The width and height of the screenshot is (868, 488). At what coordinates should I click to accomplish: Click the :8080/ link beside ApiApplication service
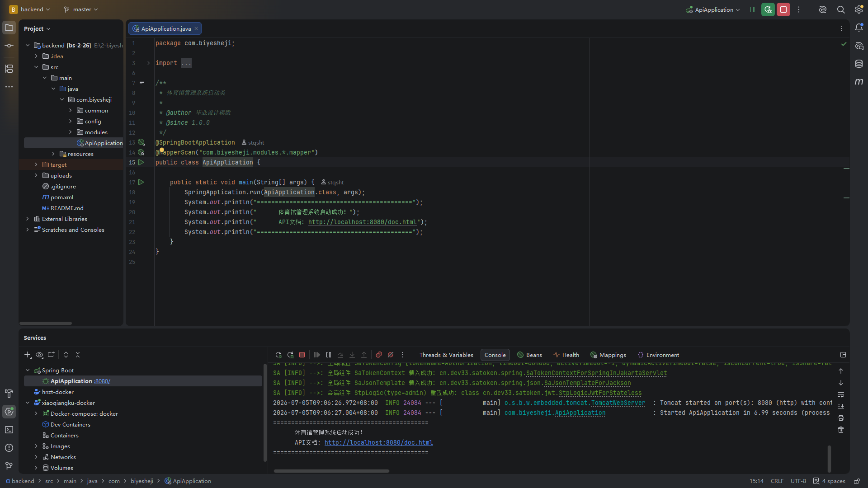click(102, 381)
